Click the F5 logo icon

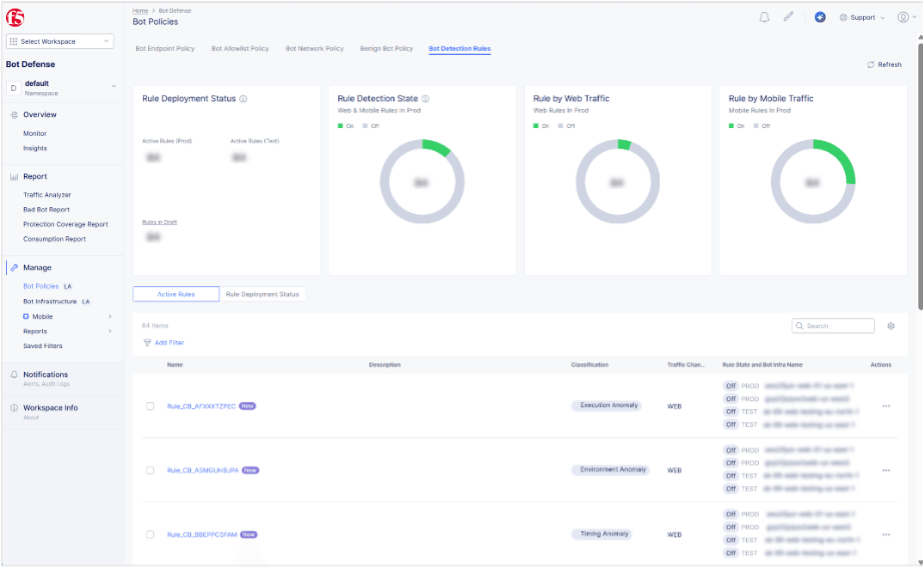coord(15,18)
